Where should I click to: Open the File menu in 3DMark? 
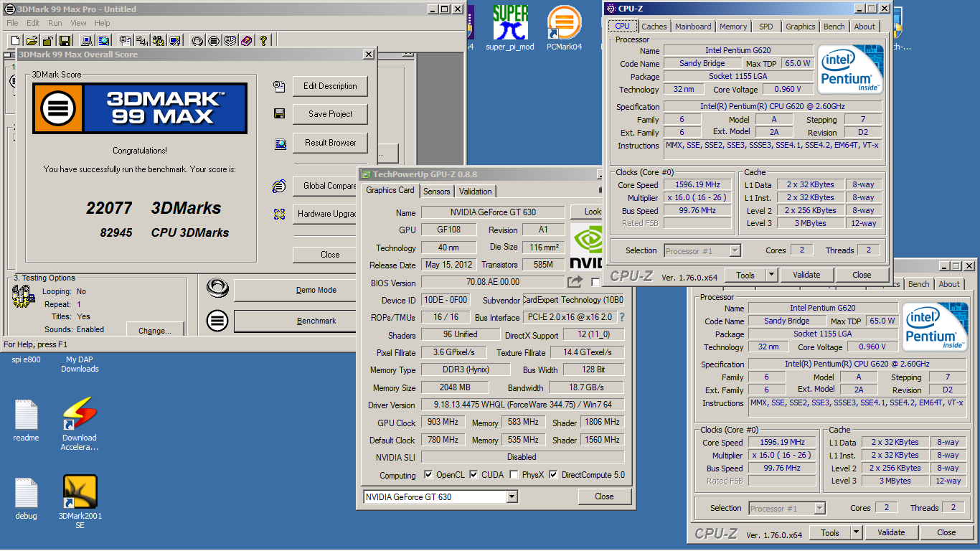click(x=12, y=23)
